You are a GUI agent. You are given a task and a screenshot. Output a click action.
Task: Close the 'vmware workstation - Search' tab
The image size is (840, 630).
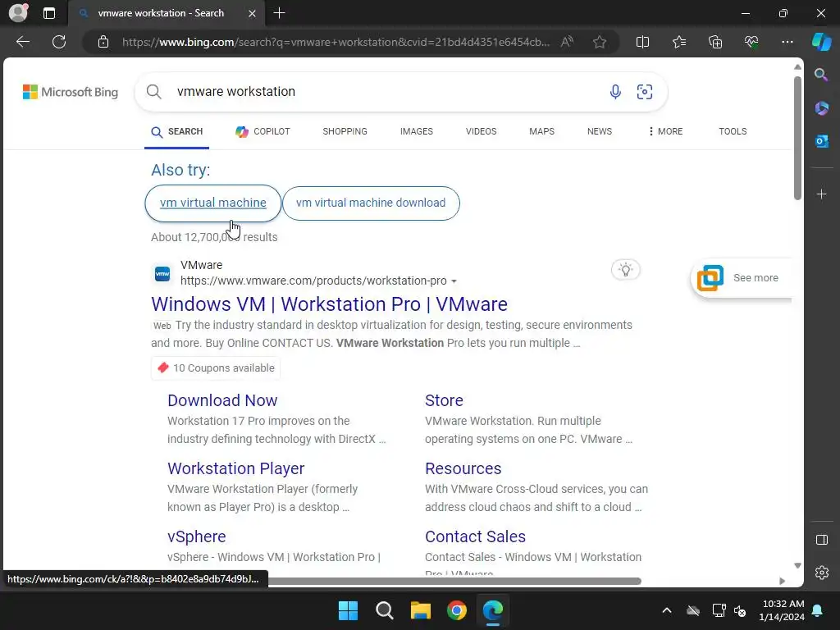[x=252, y=13]
